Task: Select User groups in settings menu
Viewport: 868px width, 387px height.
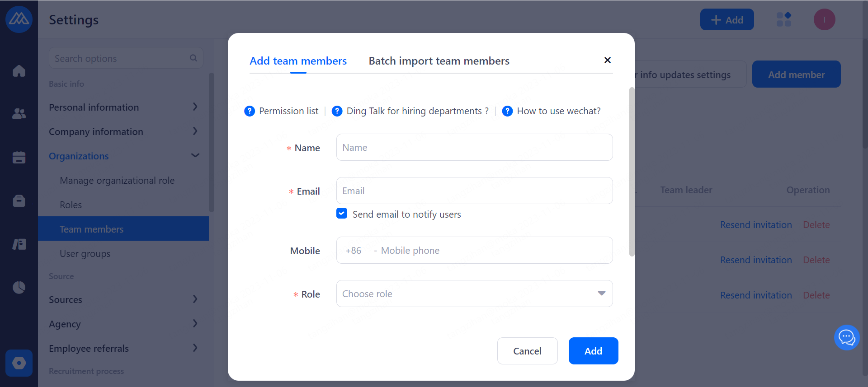Action: (85, 253)
